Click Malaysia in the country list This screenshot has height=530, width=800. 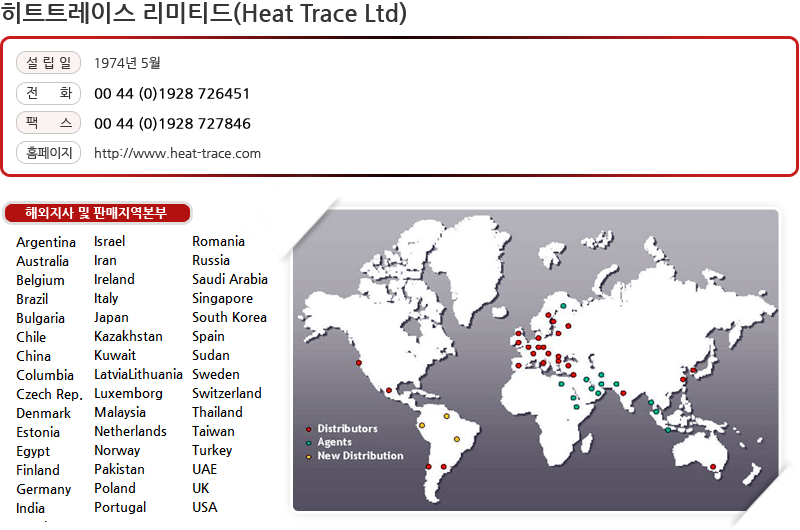click(x=120, y=412)
